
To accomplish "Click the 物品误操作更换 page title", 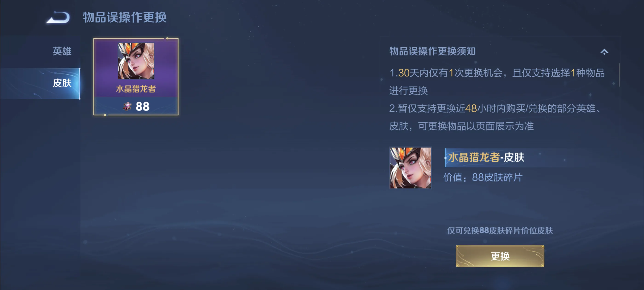I will [x=125, y=17].
